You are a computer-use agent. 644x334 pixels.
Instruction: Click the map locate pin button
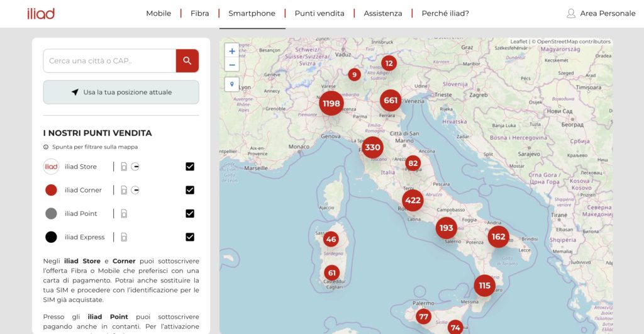[x=232, y=84]
